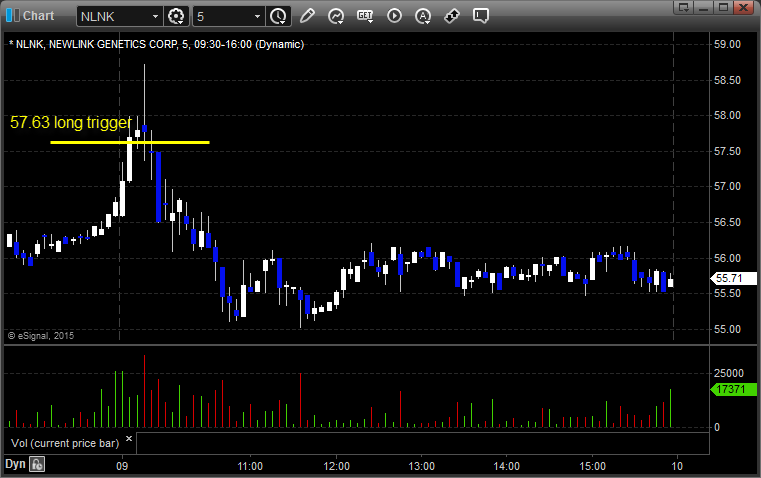The height and width of the screenshot is (478, 761).
Task: Click the 57.63 long trigger text annotation
Action: (70, 123)
